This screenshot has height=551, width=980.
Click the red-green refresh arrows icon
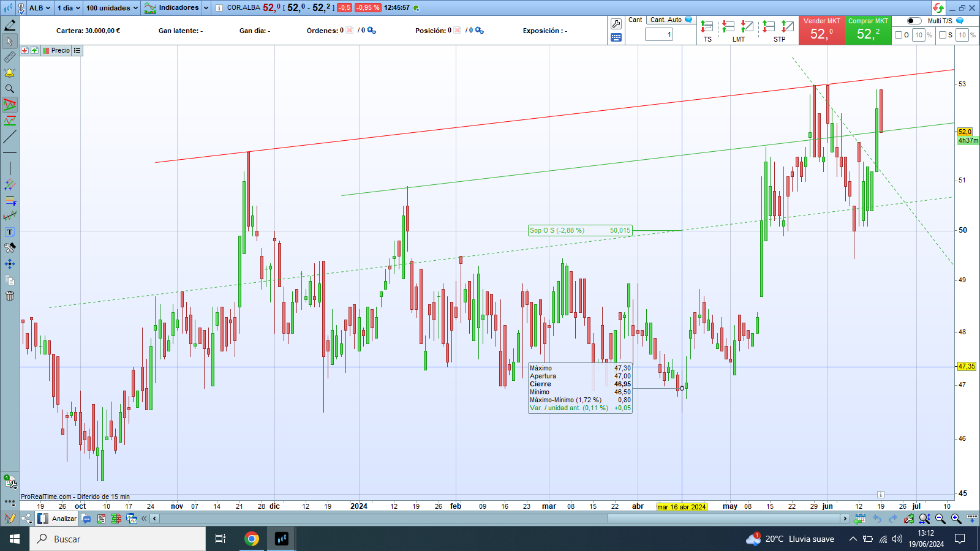click(938, 8)
